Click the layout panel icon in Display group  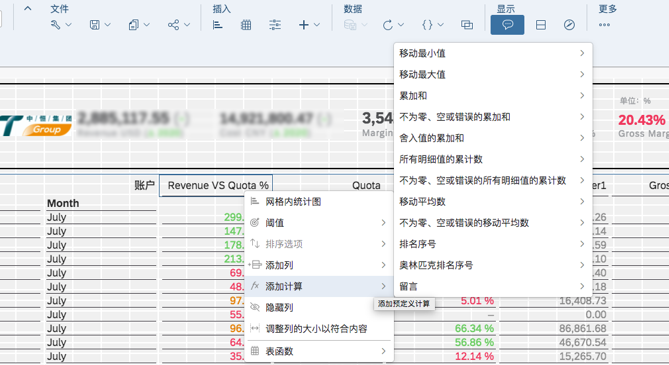[x=541, y=25]
